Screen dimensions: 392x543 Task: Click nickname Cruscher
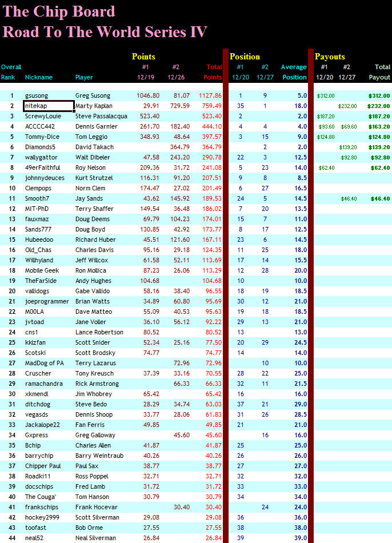(x=38, y=373)
